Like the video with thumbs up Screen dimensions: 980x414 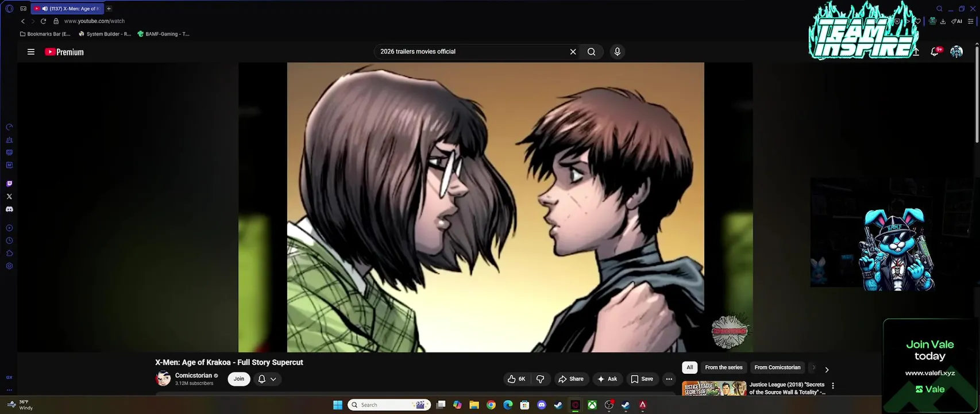point(516,379)
